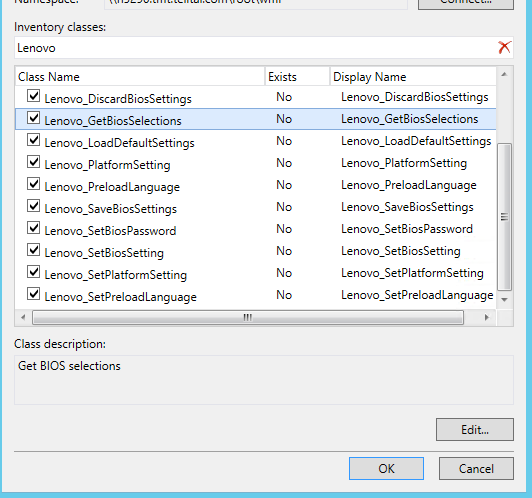Click the vertical scrollbar thumb
Viewport: 532px width, 498px height.
coord(505,217)
